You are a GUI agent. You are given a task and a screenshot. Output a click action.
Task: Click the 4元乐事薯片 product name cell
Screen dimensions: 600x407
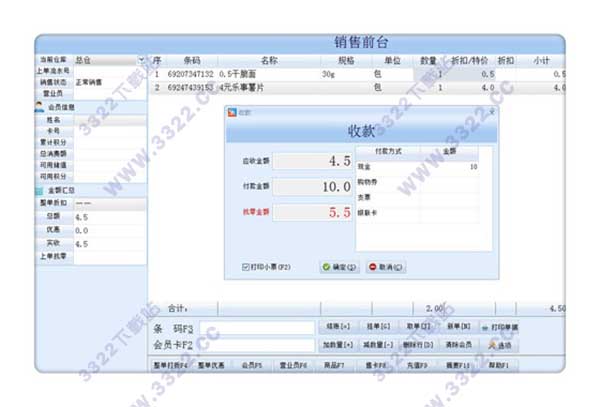click(x=241, y=88)
